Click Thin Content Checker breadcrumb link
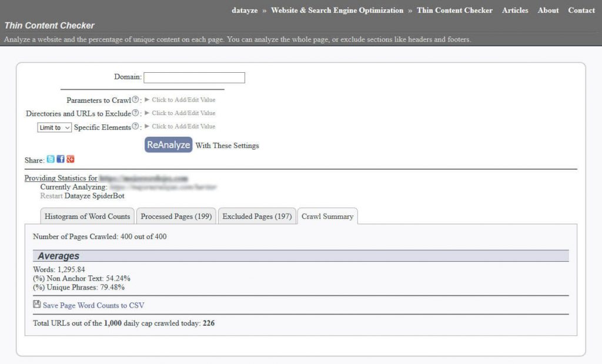602x364 pixels. 454,11
